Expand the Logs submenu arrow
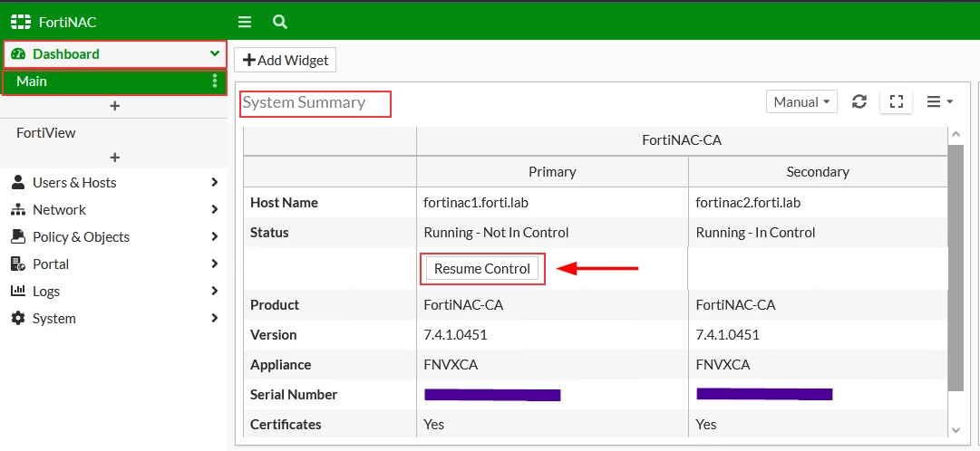Viewport: 980px width, 451px height. coord(214,291)
